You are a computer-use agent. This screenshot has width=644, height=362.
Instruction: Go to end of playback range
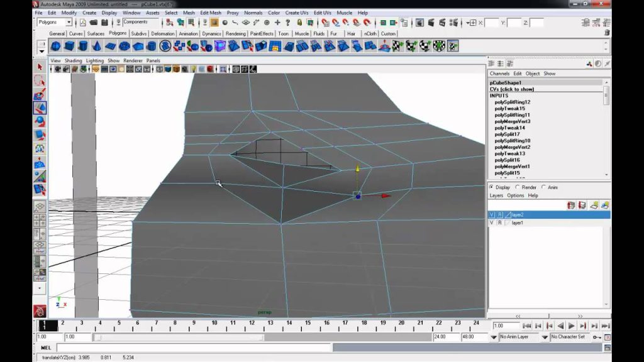click(x=606, y=326)
